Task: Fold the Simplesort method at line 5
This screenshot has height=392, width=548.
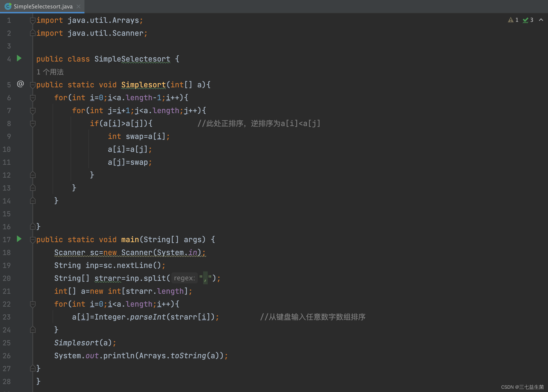Action: (x=33, y=85)
